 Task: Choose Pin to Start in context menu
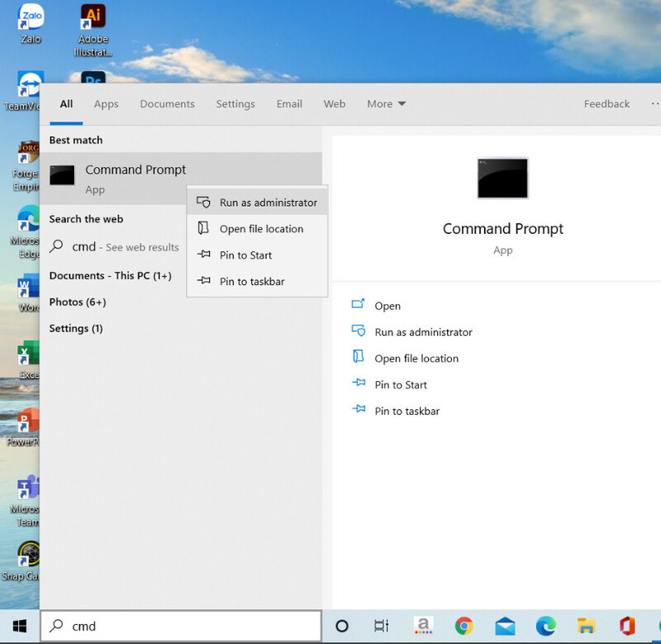coord(257,255)
